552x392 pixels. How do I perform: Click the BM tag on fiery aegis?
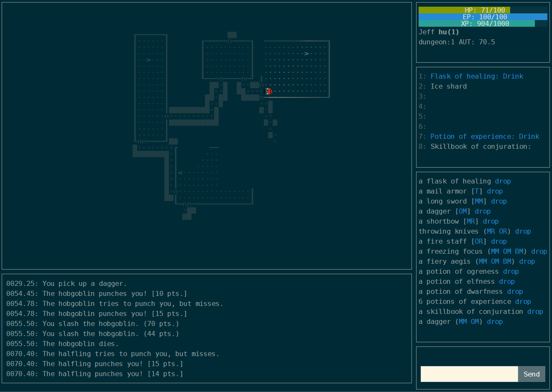coord(507,261)
